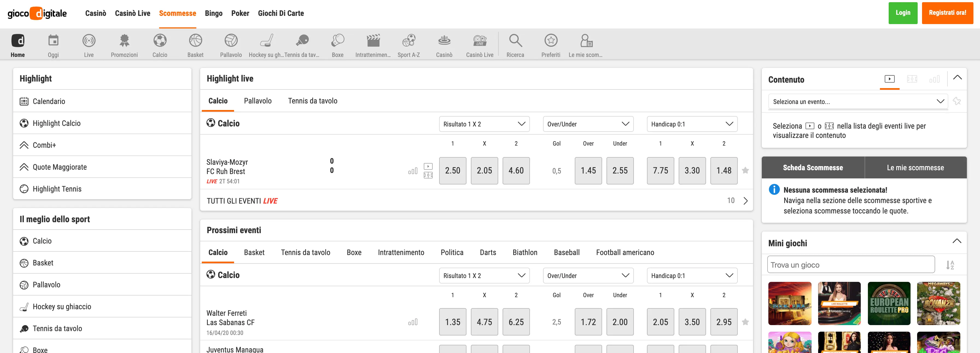Open statistics icon for Slaviya-Mozyr match

pyautogui.click(x=413, y=171)
